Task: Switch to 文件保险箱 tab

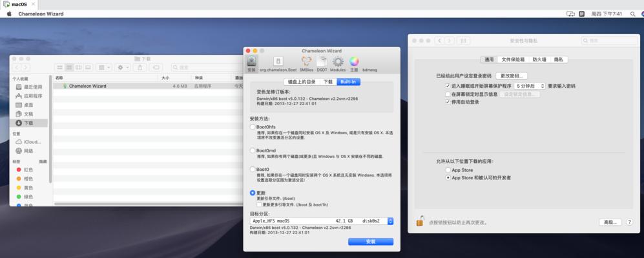Action: click(513, 59)
